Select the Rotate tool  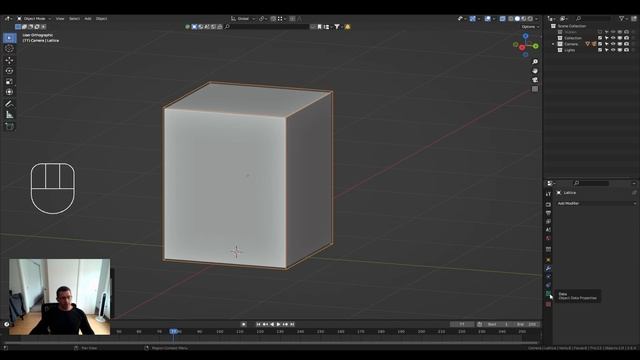point(9,71)
